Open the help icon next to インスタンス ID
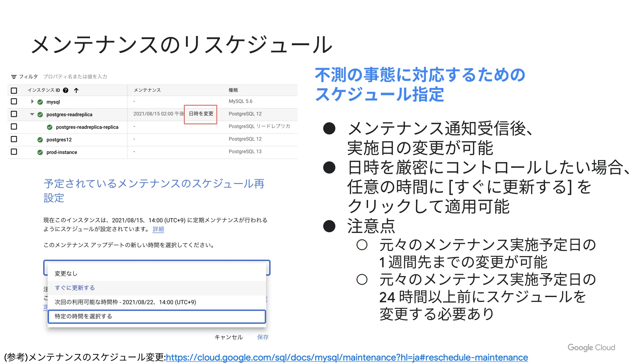Image resolution: width=644 pixels, height=363 pixels. tap(66, 90)
